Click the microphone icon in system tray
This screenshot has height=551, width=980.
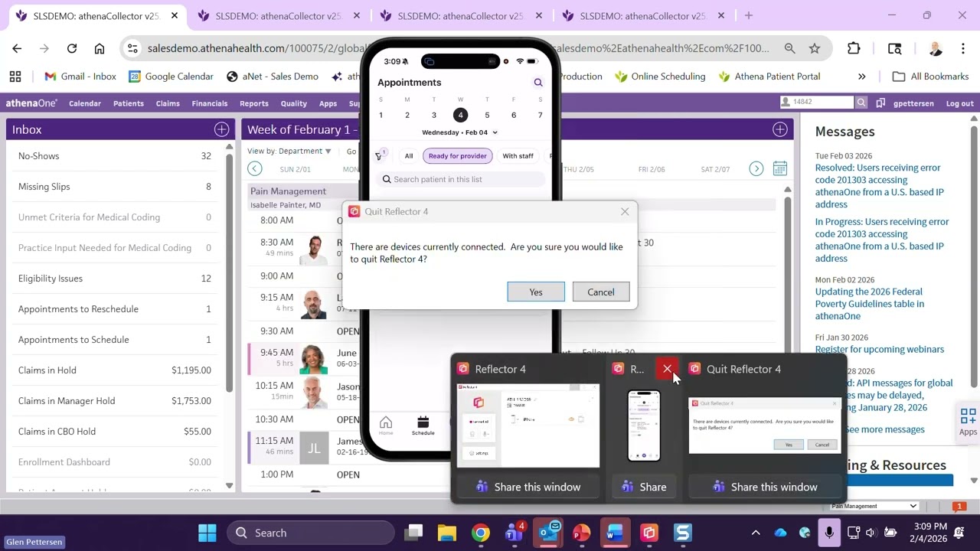coord(829,533)
